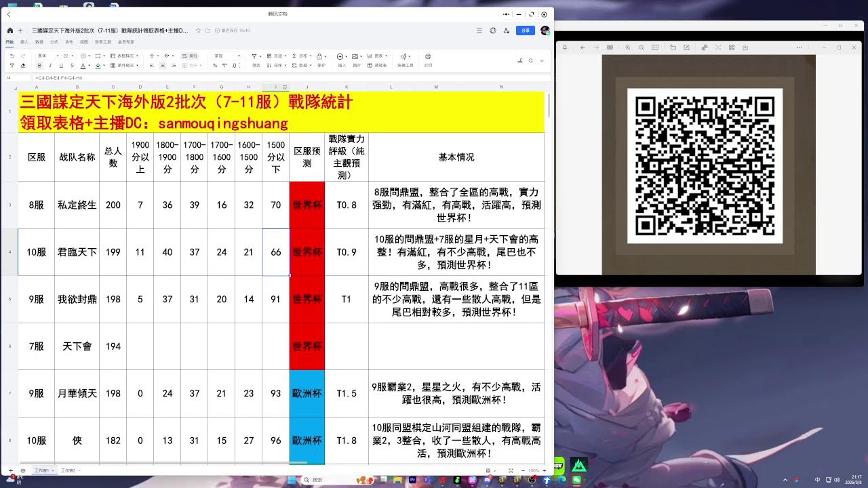Select the cell containing 君臨天下

coord(77,251)
